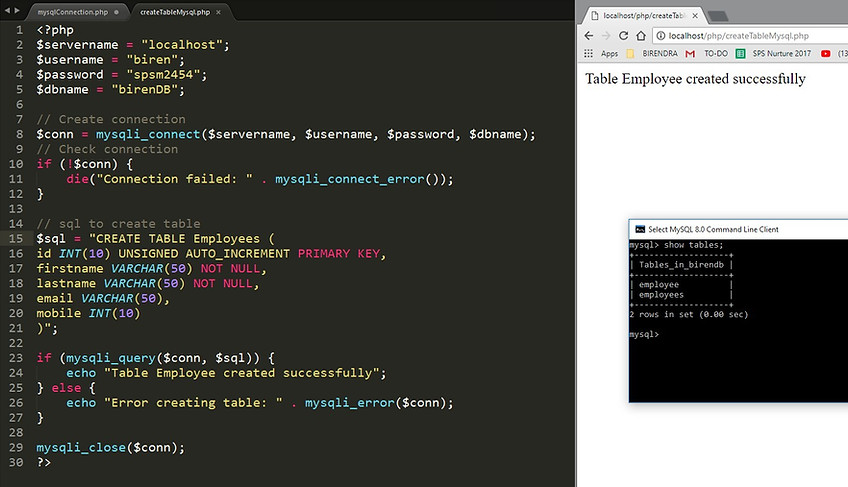The image size is (848, 487).
Task: Select the createTableMysql.php editor tab
Action: [175, 12]
